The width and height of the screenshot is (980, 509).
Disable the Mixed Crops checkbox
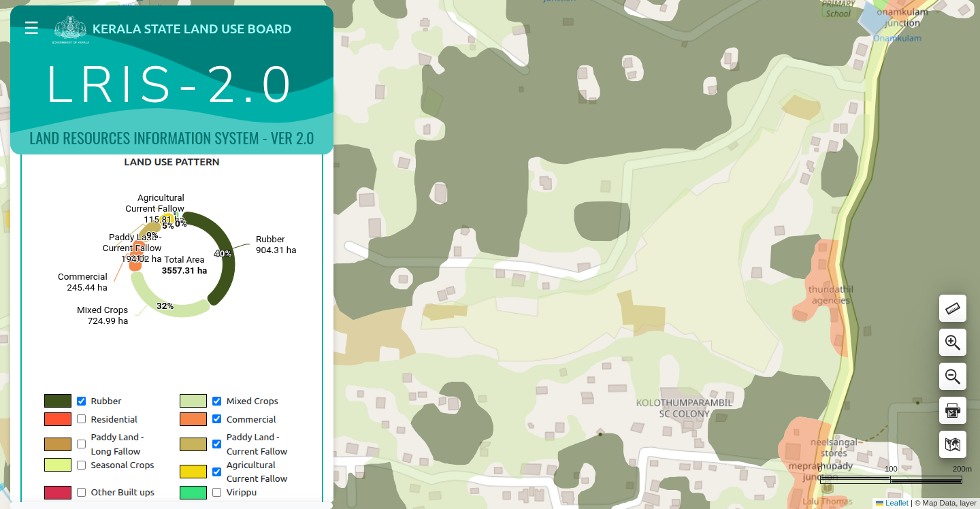pyautogui.click(x=217, y=401)
